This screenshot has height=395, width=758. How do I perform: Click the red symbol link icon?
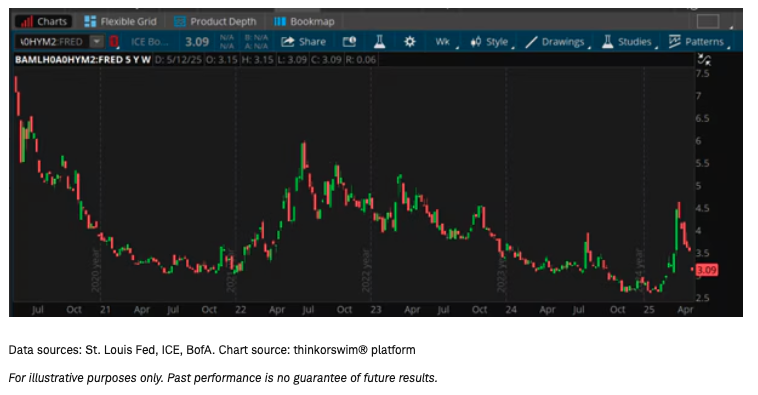pos(114,42)
